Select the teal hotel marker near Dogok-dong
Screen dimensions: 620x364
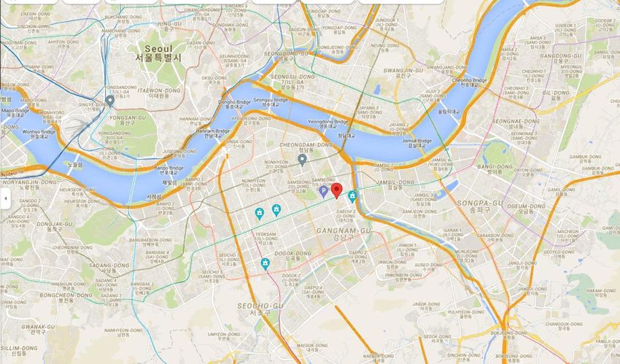pyautogui.click(x=266, y=263)
